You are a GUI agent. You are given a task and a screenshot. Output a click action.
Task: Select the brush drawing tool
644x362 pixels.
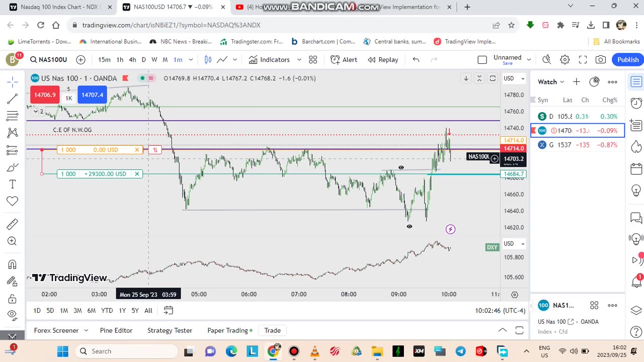[13, 167]
